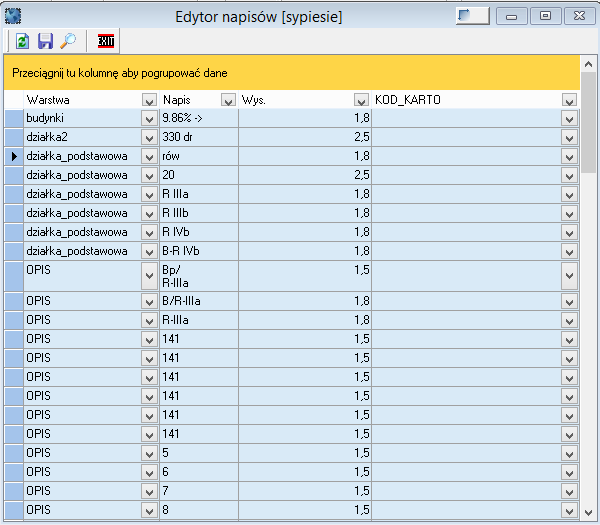600x525 pixels.
Task: Click the red EXIT toolbar icon
Action: 106,41
